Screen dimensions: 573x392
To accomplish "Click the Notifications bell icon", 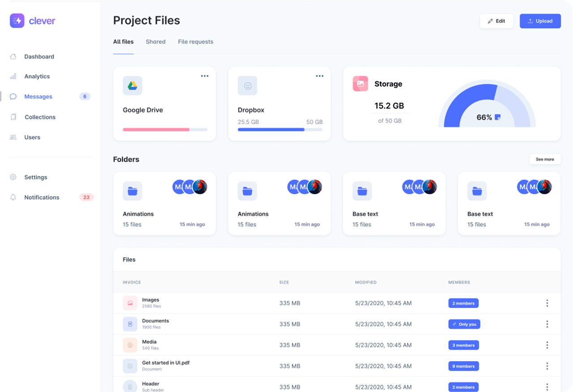I will 13,197.
